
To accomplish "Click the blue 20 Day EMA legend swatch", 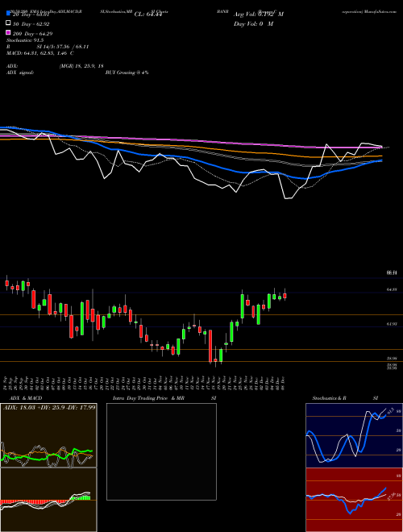I will tap(9, 14).
